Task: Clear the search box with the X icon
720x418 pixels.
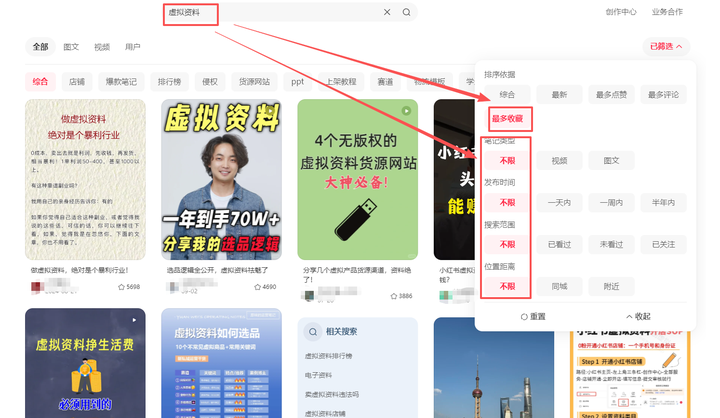Action: pyautogui.click(x=387, y=12)
